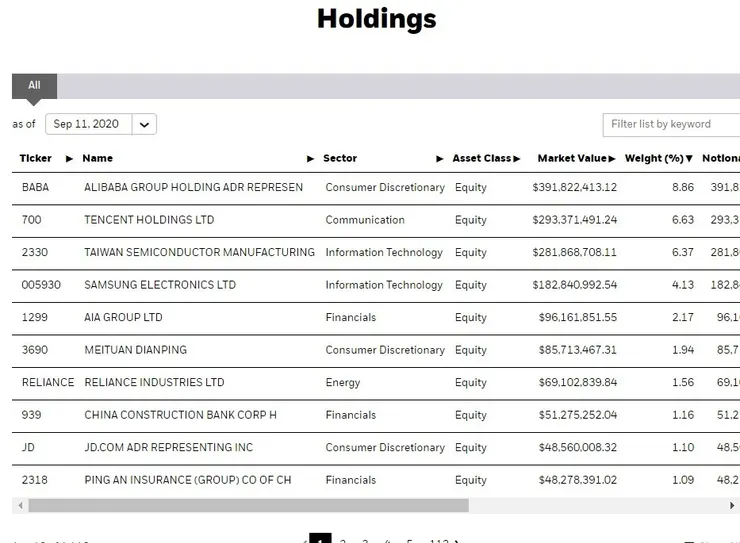Select the All holdings tab
The image size is (740, 543).
34,86
